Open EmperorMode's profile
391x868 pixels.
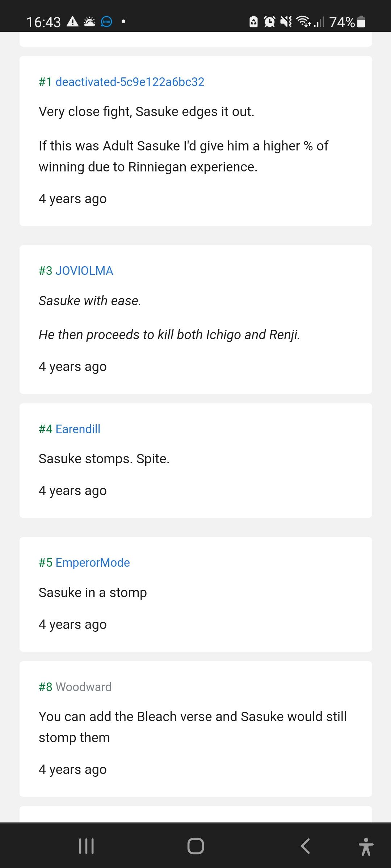[x=92, y=562]
